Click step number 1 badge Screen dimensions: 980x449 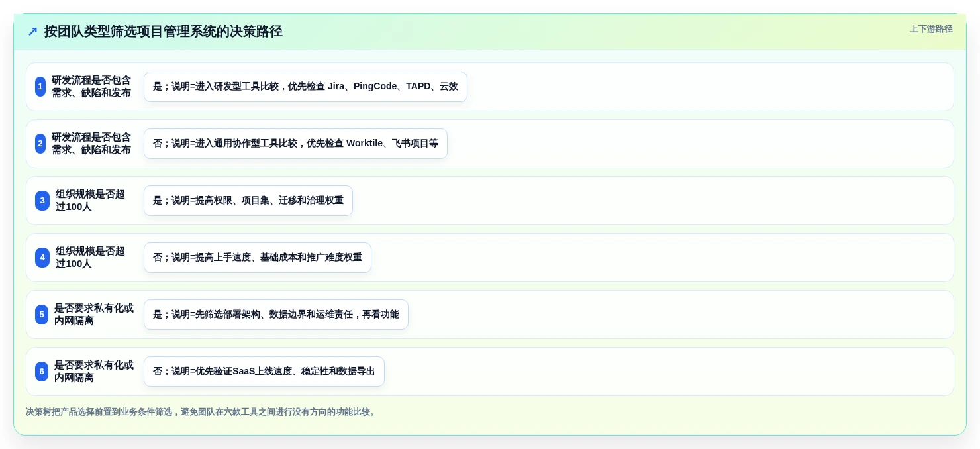pos(40,87)
